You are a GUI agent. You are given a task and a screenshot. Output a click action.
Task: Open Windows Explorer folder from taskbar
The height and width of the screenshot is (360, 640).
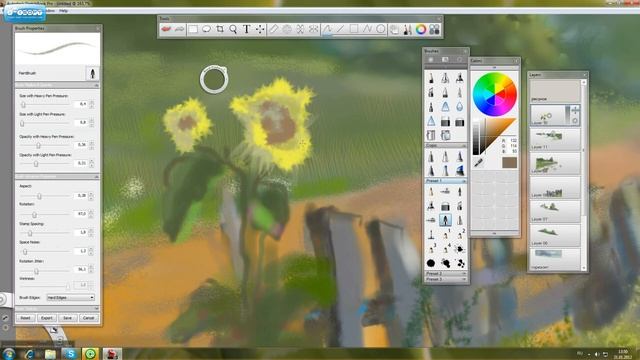pos(50,353)
